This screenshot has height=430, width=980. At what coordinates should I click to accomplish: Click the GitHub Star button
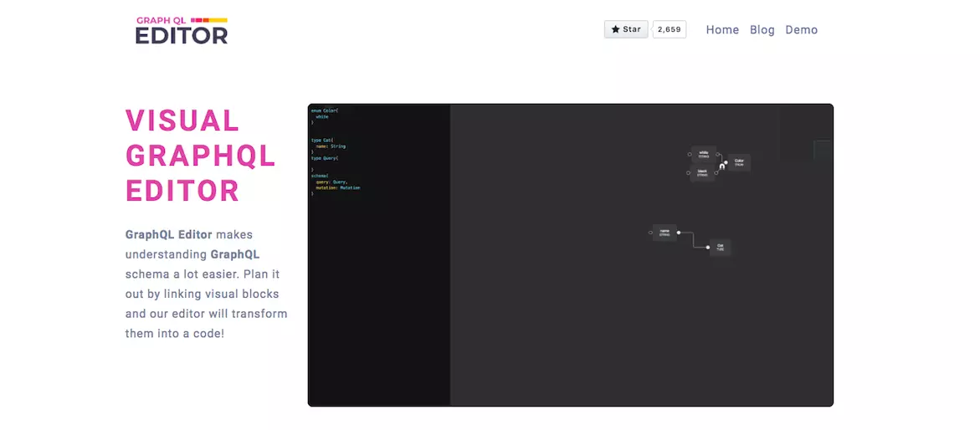point(626,29)
